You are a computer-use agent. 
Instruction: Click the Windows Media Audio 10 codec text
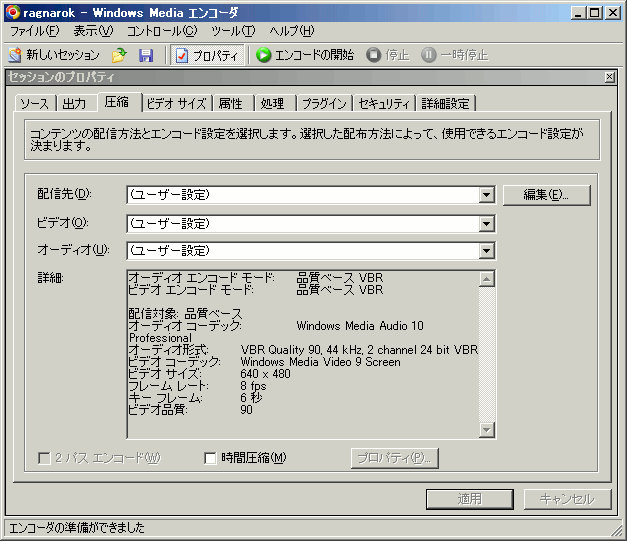360,326
